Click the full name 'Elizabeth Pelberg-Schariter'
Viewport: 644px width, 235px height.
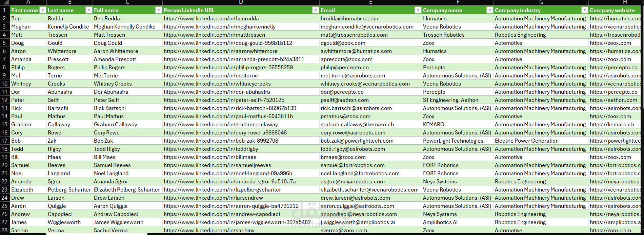tap(127, 189)
